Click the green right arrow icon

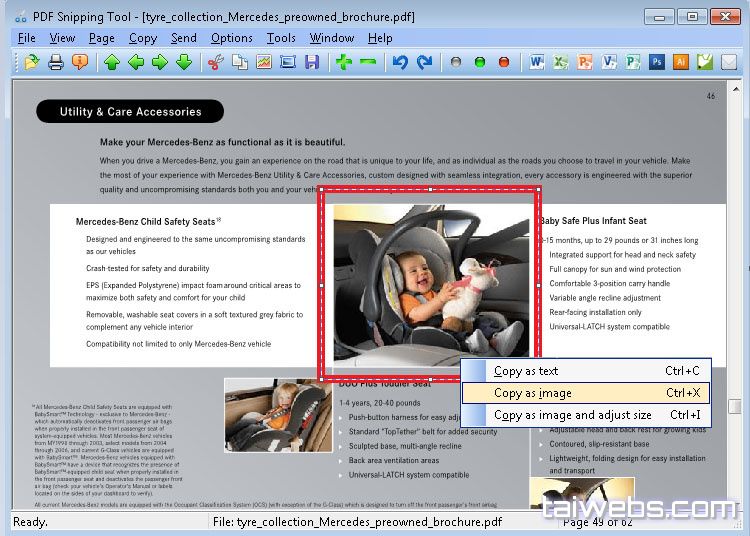(160, 62)
